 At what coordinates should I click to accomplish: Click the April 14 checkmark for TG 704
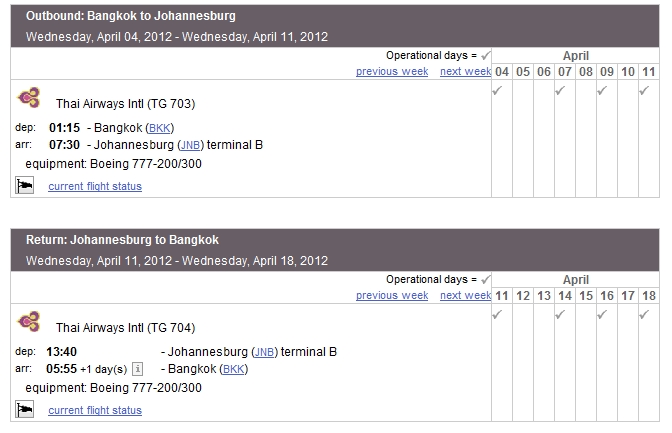tap(560, 315)
